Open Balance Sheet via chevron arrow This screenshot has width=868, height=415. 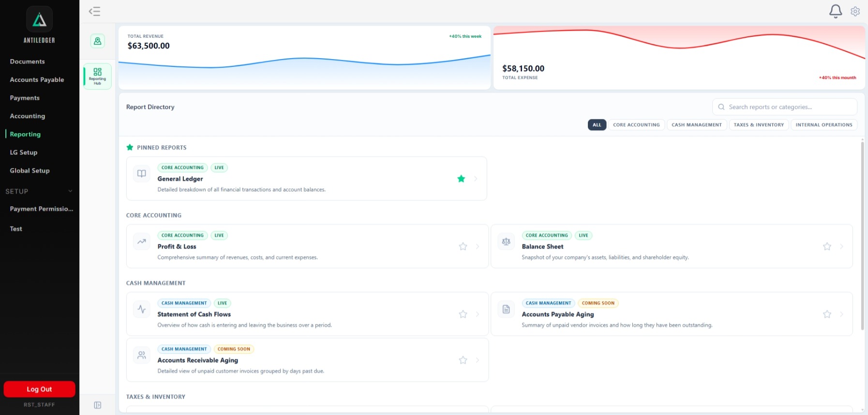[841, 246]
